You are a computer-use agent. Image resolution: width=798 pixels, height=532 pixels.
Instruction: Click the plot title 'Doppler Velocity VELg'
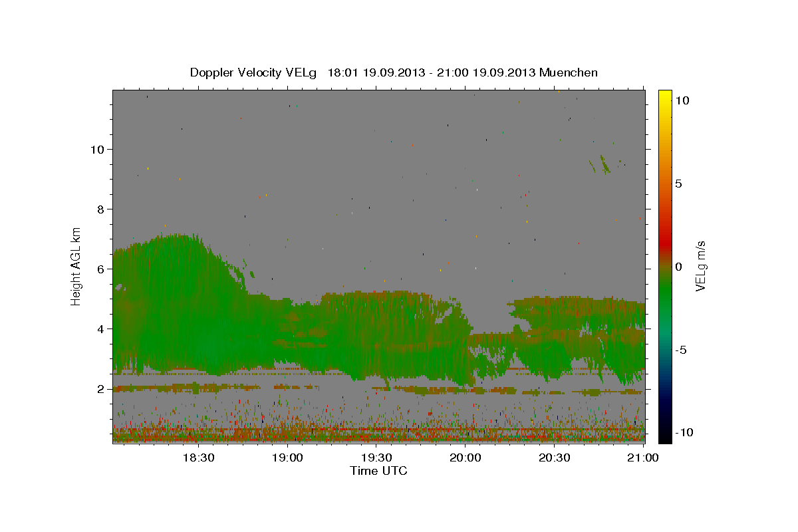click(253, 72)
